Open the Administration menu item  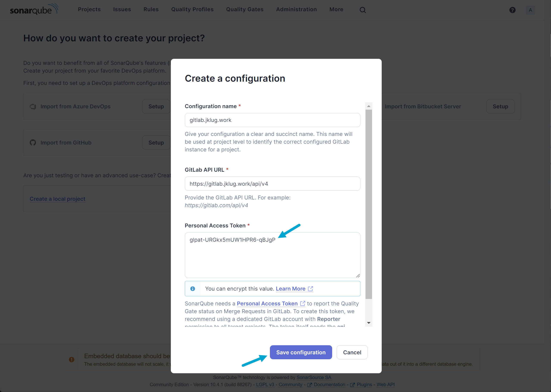(296, 9)
